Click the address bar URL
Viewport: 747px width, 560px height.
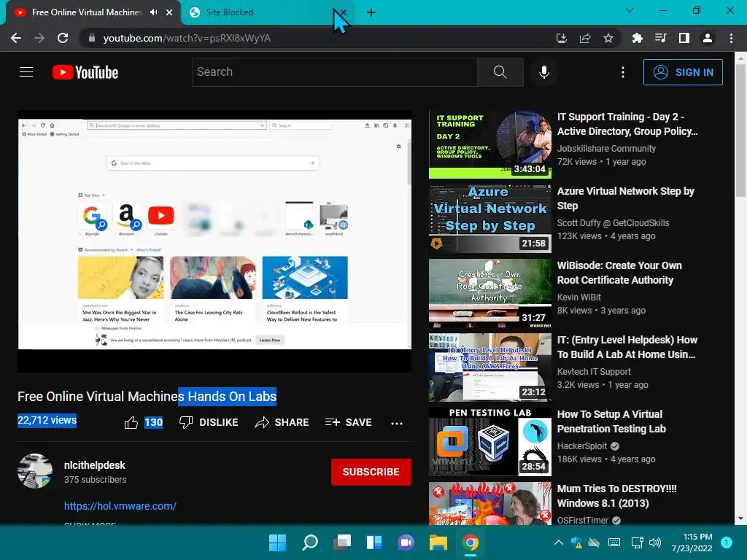point(187,38)
